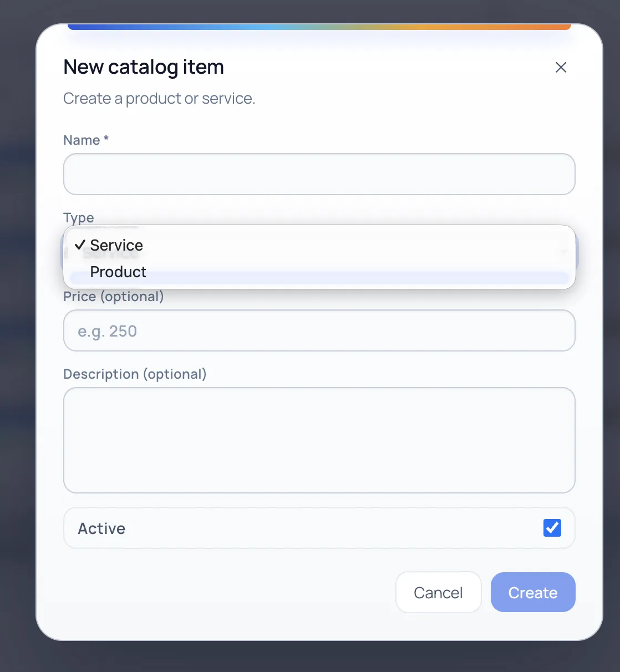
Task: Click the blue Active checkbox
Action: pos(552,528)
